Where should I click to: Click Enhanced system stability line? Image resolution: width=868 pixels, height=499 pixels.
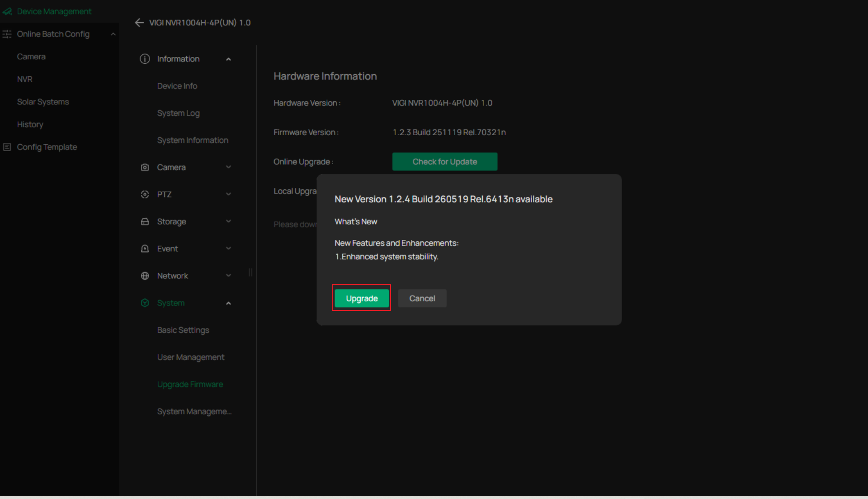pyautogui.click(x=387, y=257)
